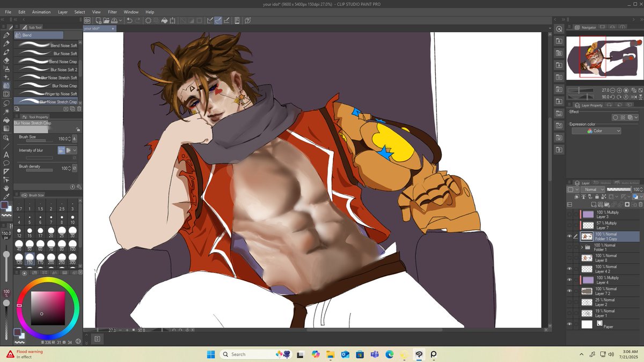Adjust the Brush Size slider
Image resolution: width=644 pixels, height=362 pixels.
pyautogui.click(x=40, y=142)
